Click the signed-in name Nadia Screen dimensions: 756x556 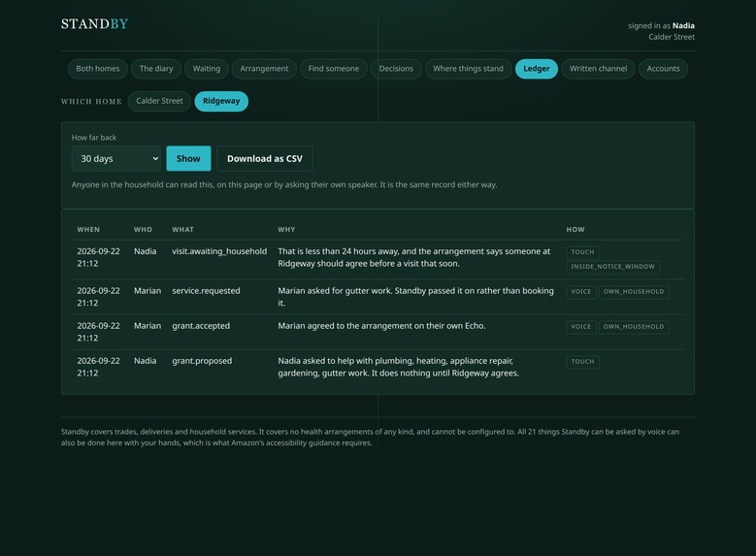pyautogui.click(x=683, y=25)
